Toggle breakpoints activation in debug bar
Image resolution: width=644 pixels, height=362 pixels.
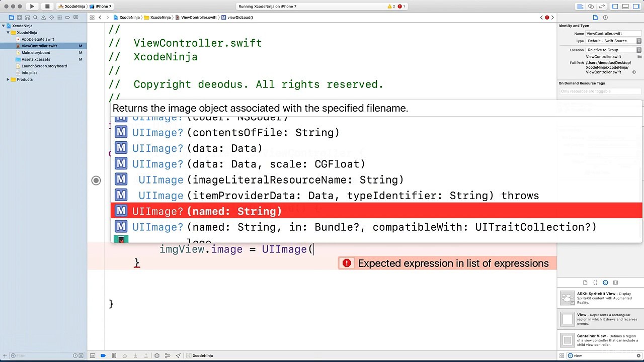[x=103, y=355]
